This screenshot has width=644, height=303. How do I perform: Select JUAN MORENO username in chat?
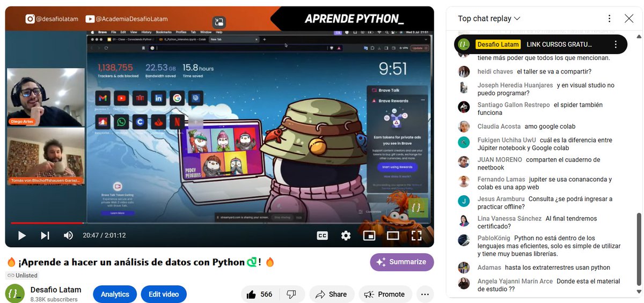point(500,160)
